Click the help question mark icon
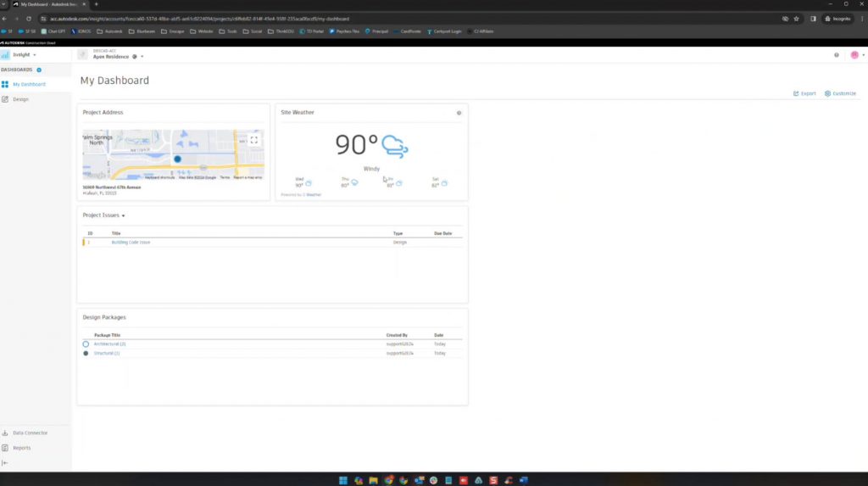868x486 pixels. [x=836, y=55]
